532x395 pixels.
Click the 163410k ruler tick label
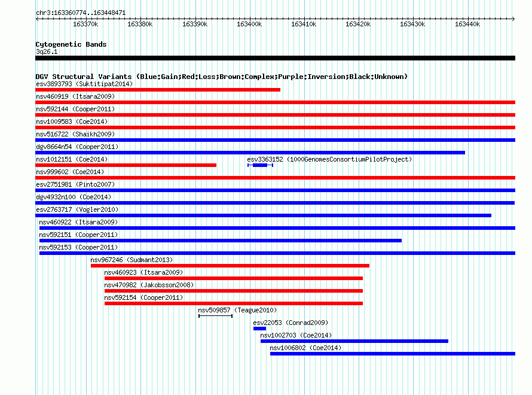coord(304,24)
